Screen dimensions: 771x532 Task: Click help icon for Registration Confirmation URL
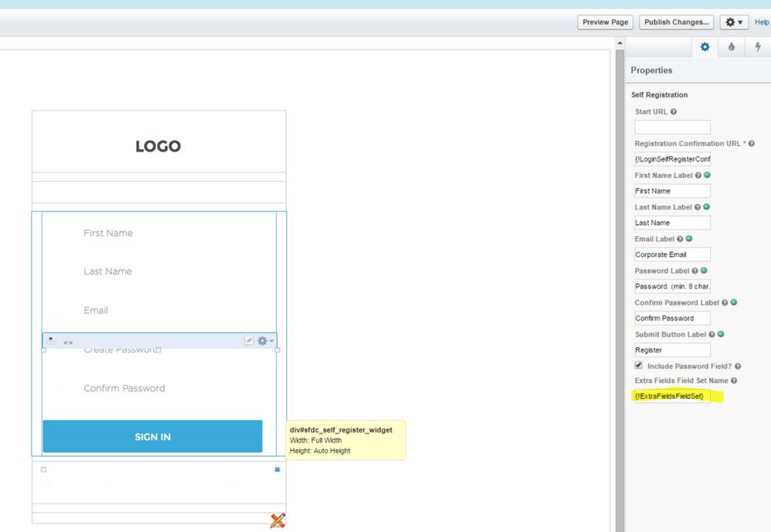pyautogui.click(x=752, y=144)
